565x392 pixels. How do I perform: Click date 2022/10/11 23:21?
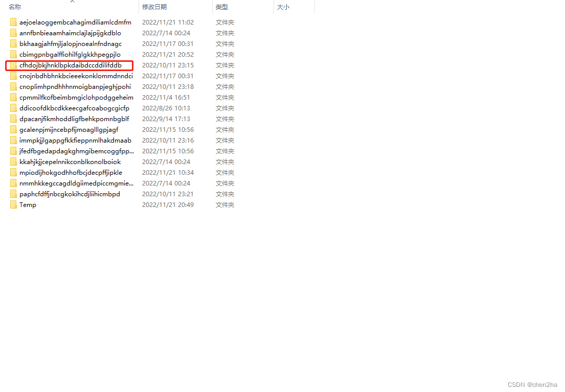(x=168, y=194)
